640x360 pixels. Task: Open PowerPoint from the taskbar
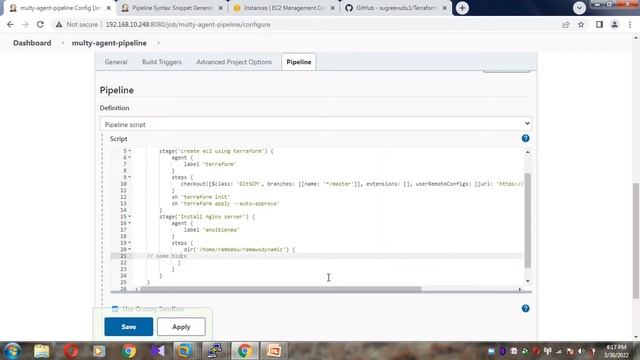click(x=274, y=351)
